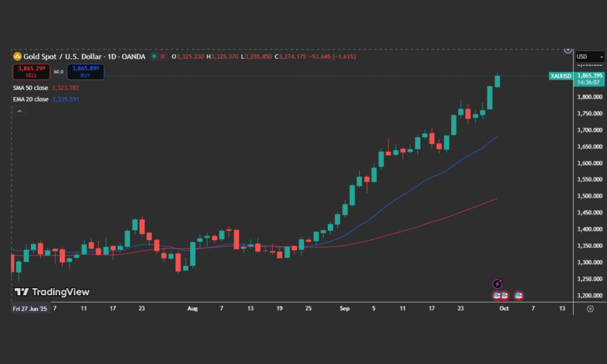Click the gold symbol logo icon
Image resolution: width=607 pixels, height=364 pixels.
tap(17, 56)
